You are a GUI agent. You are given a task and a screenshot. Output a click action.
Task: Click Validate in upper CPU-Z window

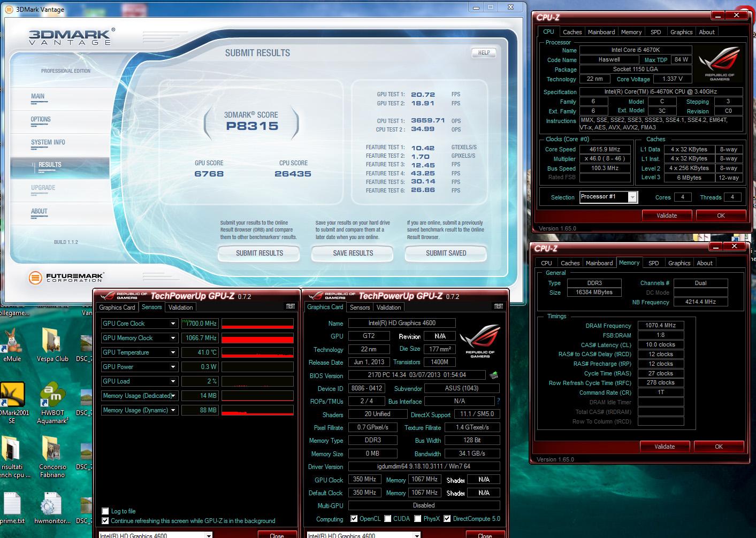(667, 216)
